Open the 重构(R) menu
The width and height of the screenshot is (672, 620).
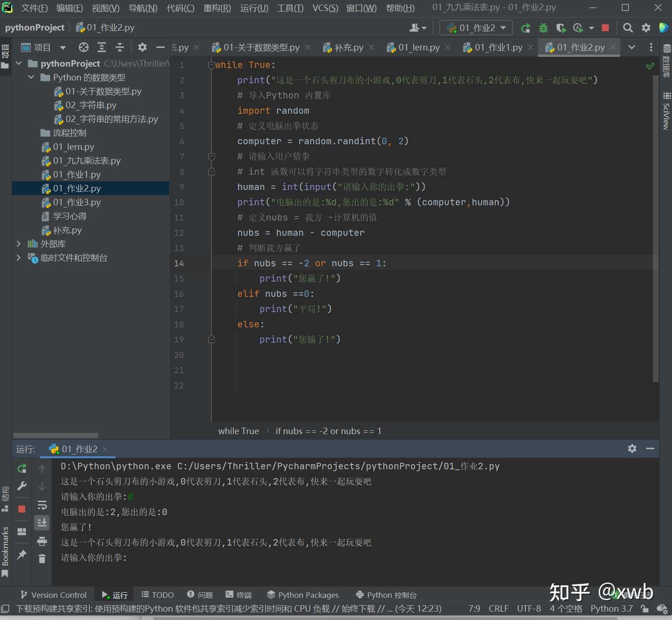[217, 8]
